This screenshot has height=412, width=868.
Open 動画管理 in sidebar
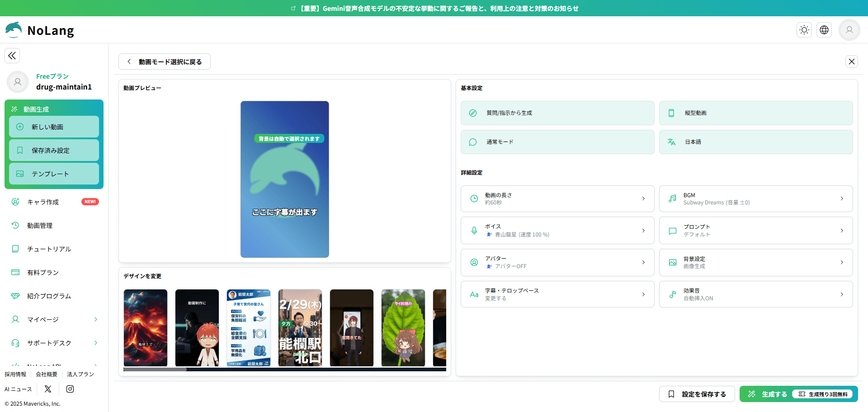click(x=40, y=226)
